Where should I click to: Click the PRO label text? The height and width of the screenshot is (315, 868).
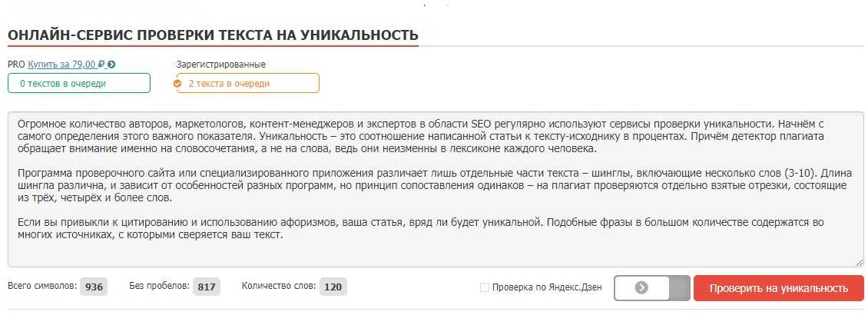click(16, 65)
